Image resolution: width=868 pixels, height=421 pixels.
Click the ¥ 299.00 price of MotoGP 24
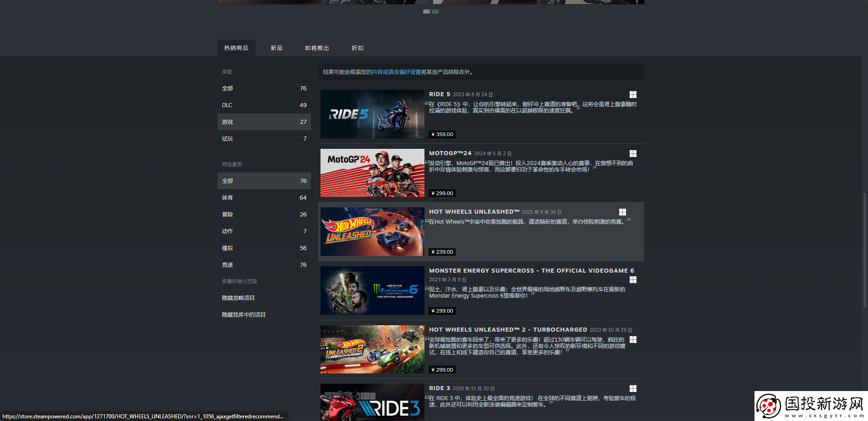[442, 193]
